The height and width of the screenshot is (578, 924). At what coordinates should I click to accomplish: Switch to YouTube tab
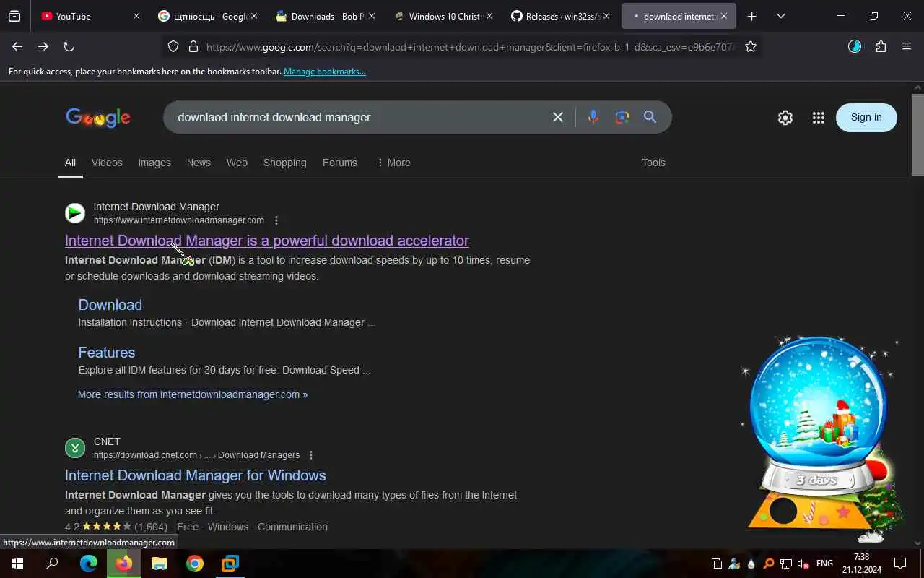click(90, 16)
